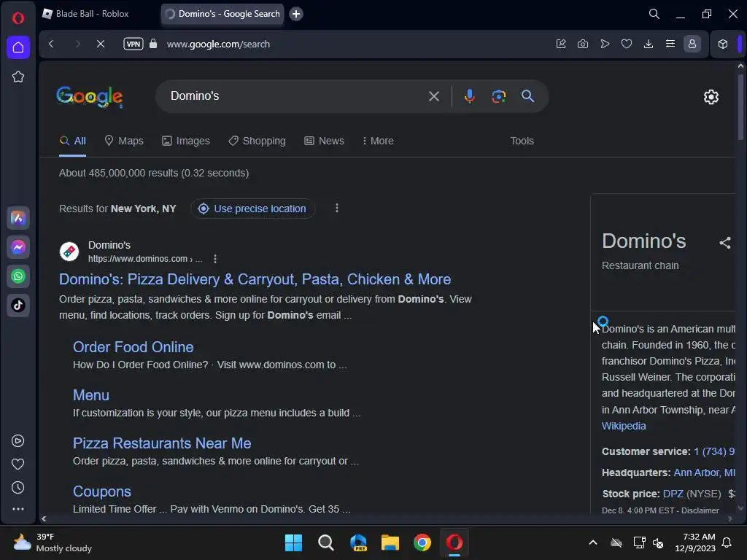
Task: Open the send arrow icon in toolbar
Action: tap(605, 44)
